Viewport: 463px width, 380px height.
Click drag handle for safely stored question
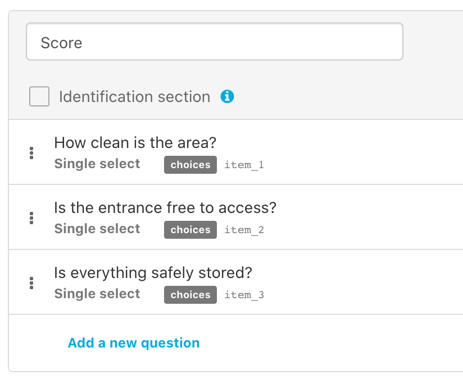[x=32, y=283]
